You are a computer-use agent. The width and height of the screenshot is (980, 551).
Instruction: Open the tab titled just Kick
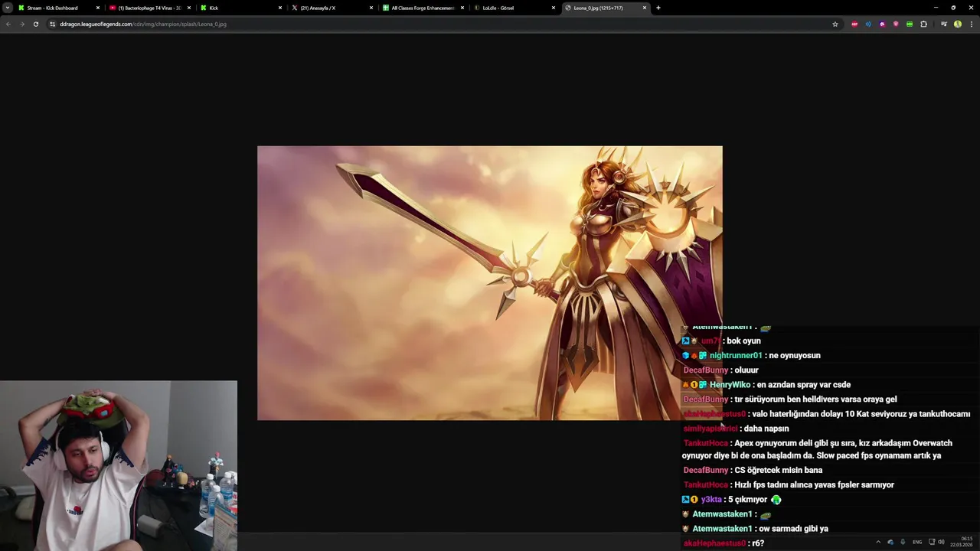coord(240,8)
